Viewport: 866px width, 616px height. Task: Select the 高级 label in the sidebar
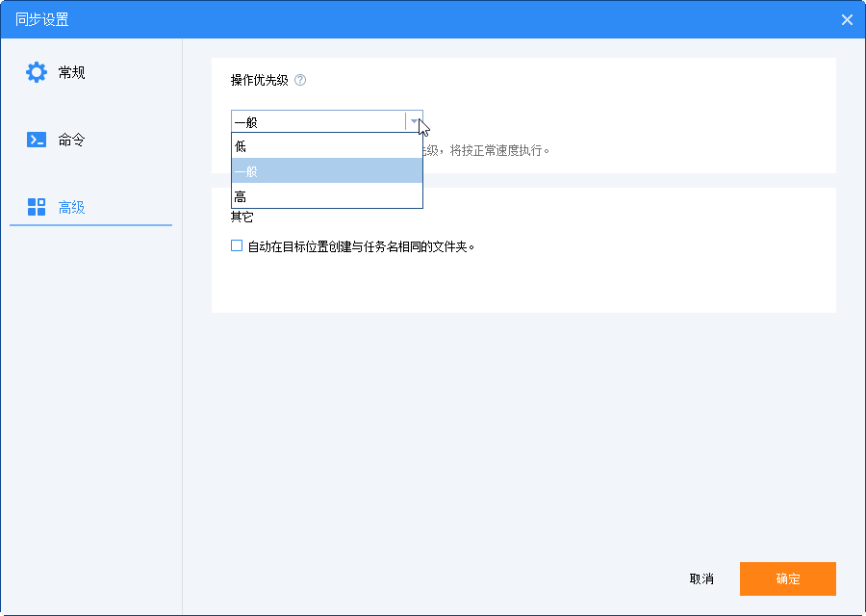tap(72, 207)
